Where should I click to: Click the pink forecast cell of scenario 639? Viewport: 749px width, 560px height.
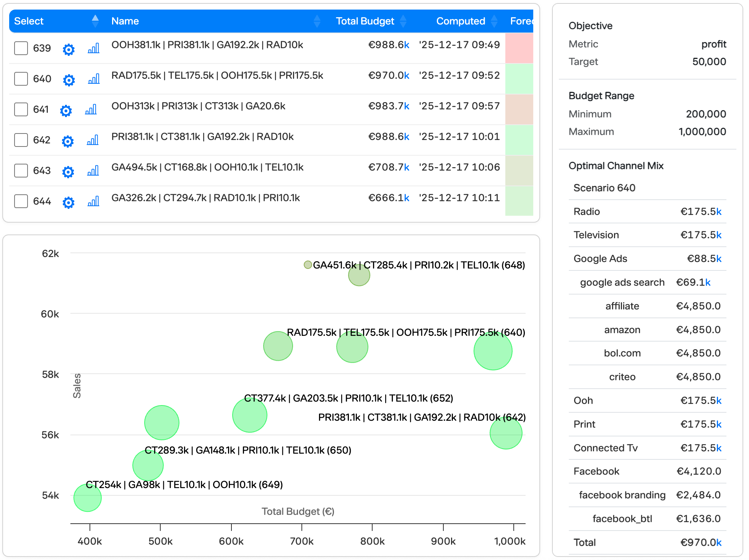(519, 48)
